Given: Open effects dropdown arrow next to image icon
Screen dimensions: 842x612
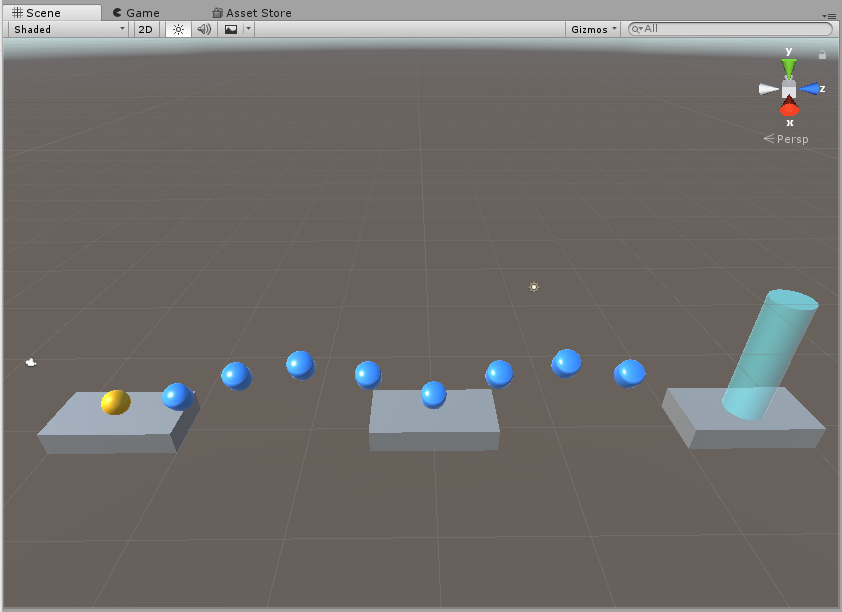Looking at the screenshot, I should coord(249,30).
